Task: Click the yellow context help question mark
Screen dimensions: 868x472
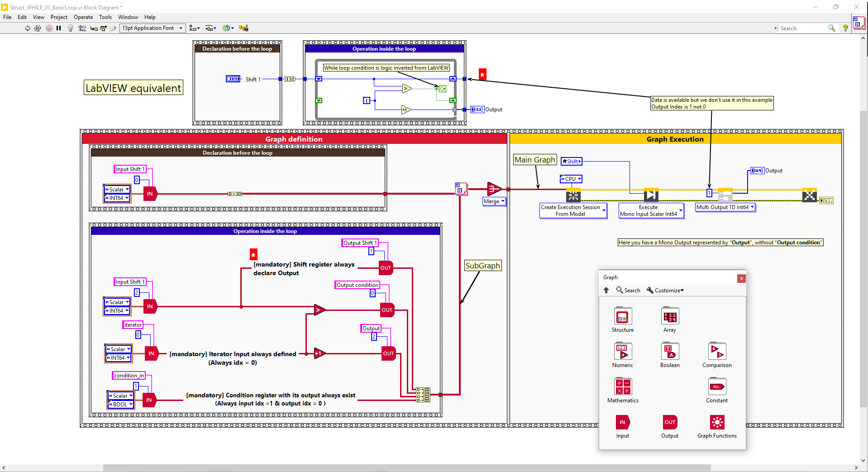Action: click(x=845, y=28)
